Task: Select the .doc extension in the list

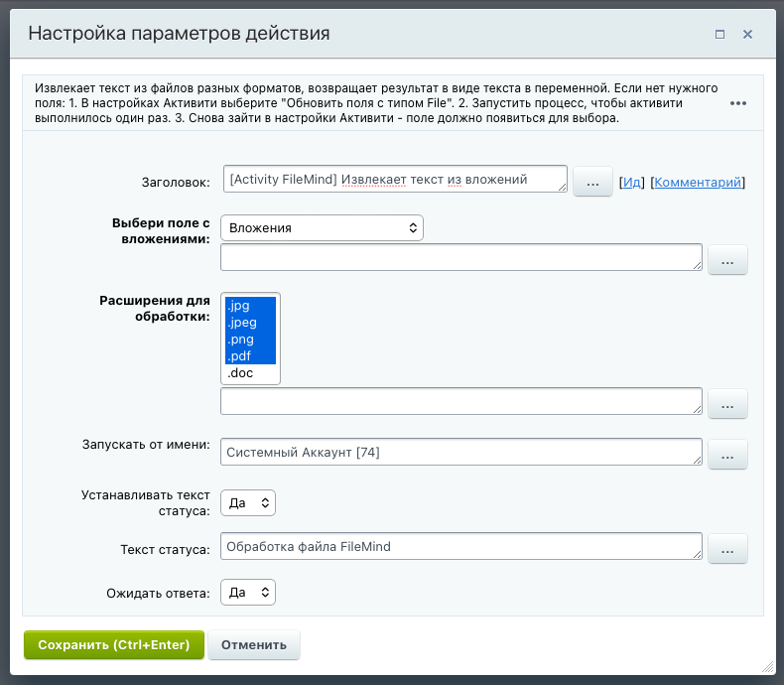Action: [x=241, y=374]
